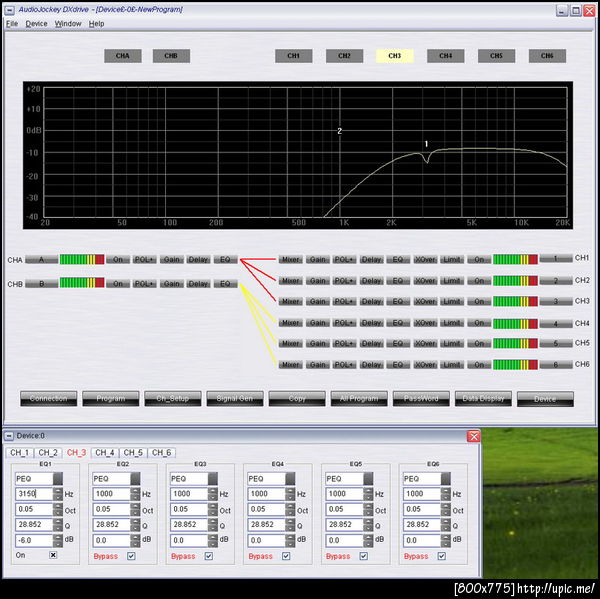Open the Program button
Screen dimensions: 600x599
(x=111, y=399)
